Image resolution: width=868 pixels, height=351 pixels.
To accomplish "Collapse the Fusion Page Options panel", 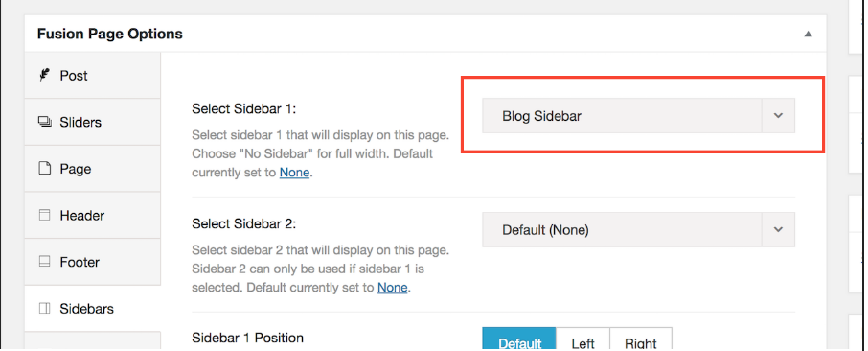I will [x=809, y=34].
